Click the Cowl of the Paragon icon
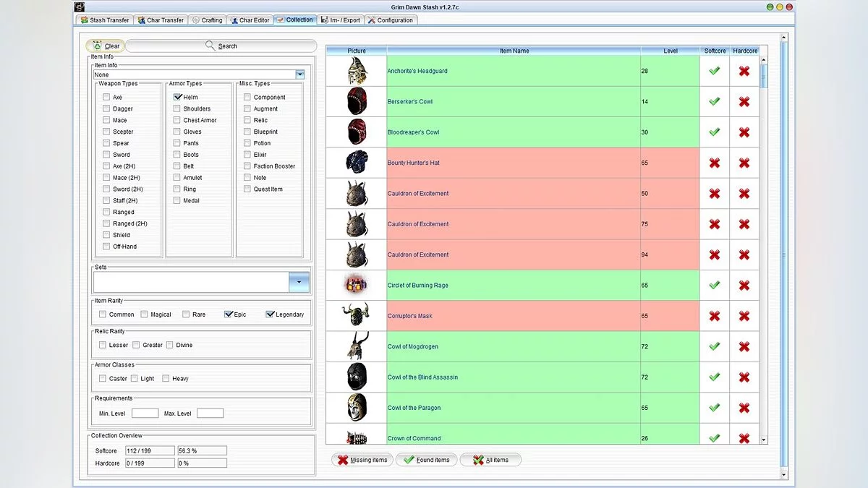The image size is (868, 488). click(356, 407)
